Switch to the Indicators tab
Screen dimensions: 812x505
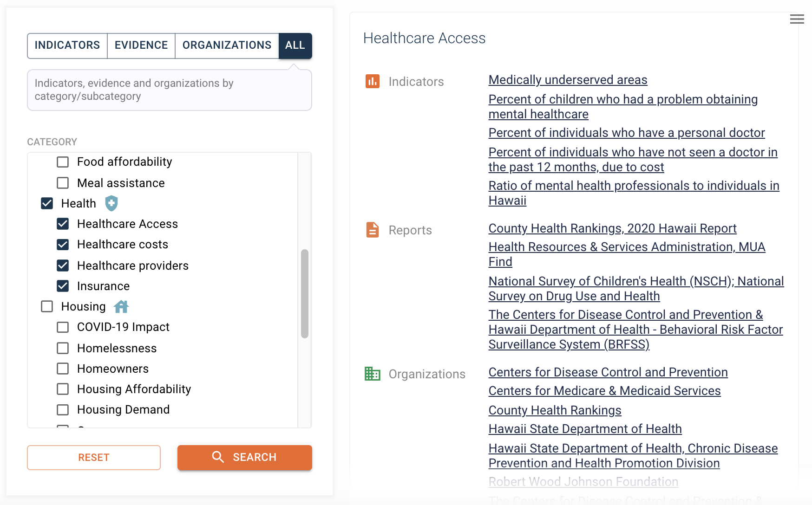tap(67, 45)
